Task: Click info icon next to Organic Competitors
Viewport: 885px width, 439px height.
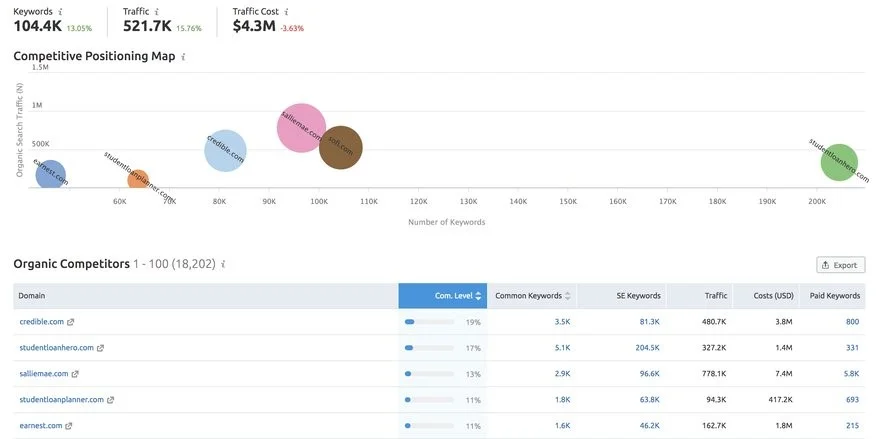Action: click(x=224, y=264)
